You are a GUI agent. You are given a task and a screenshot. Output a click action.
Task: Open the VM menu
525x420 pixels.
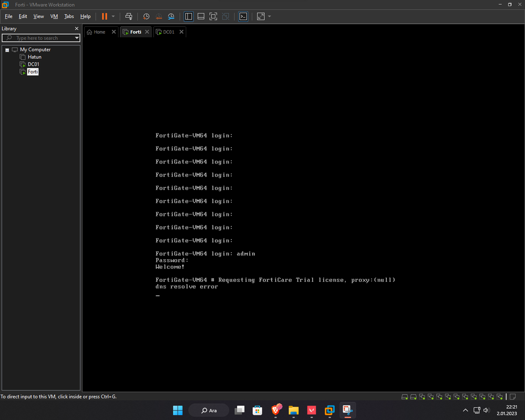coord(54,16)
